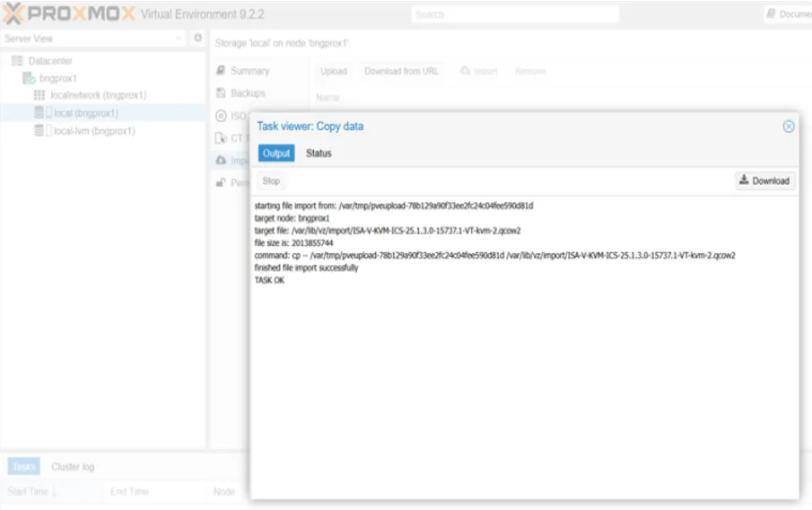
Task: Click the Upload button
Action: (334, 71)
